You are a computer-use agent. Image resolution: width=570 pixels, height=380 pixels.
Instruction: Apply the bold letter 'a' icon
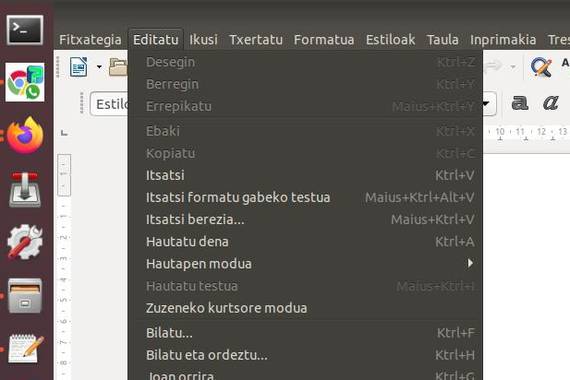520,103
